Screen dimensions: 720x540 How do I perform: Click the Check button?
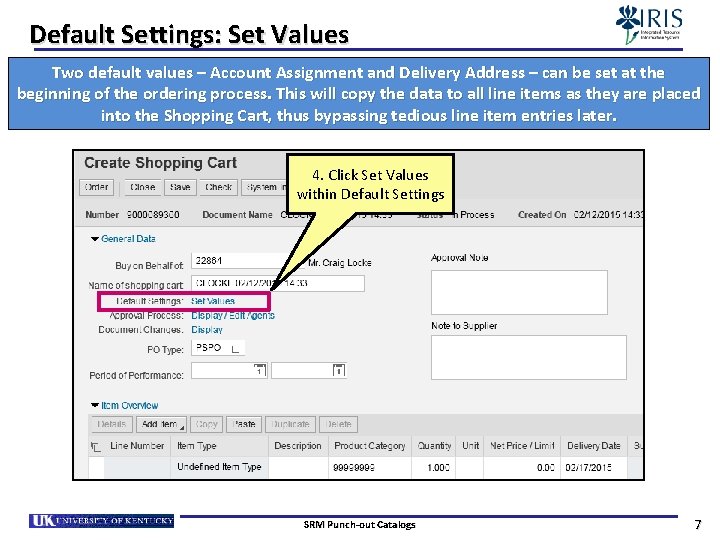(219, 187)
